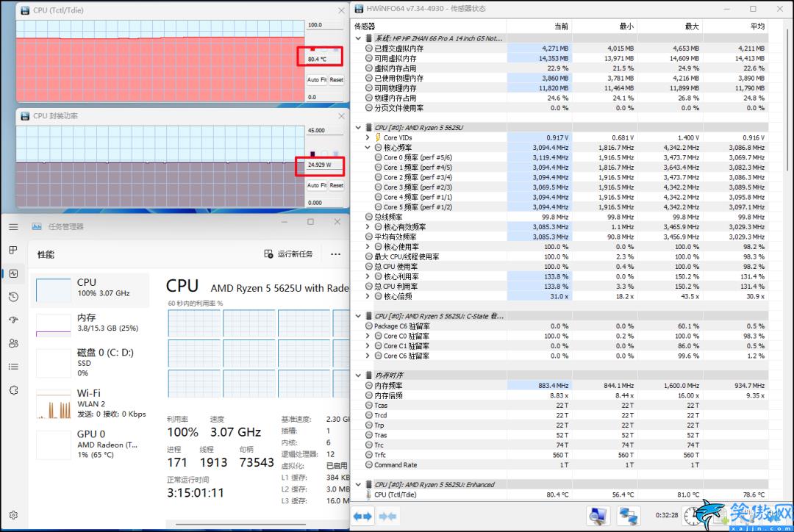This screenshot has width=794, height=532.
Task: Click Auto Fit in CPU 封装功率 graph
Action: [317, 185]
